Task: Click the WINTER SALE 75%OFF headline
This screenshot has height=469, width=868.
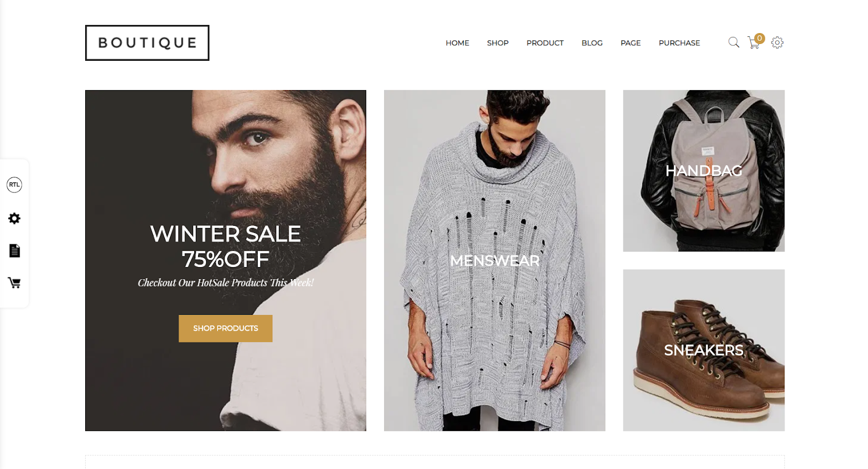Action: pyautogui.click(x=226, y=246)
